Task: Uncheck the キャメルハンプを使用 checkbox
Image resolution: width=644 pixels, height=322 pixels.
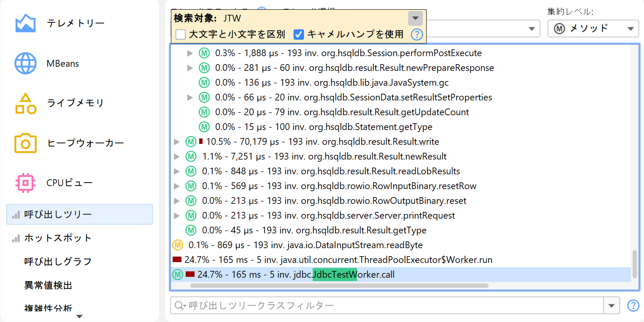Action: tap(299, 35)
